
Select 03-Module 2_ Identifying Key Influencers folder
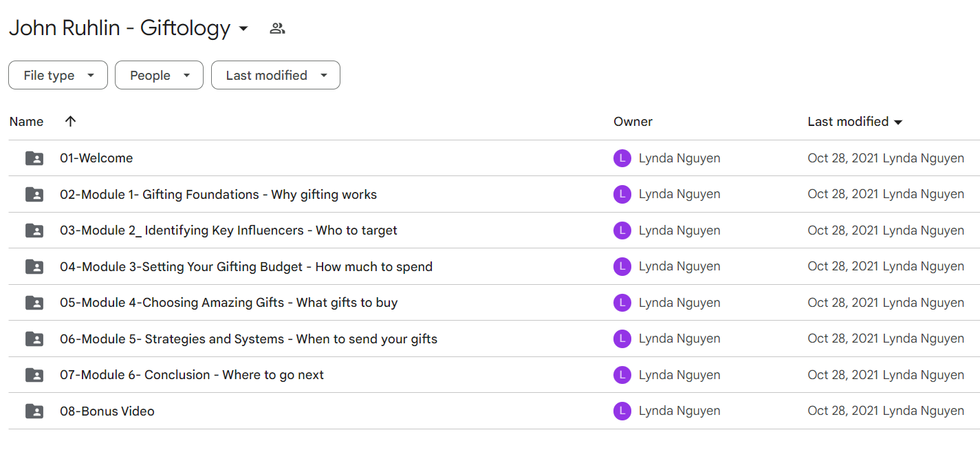click(228, 231)
